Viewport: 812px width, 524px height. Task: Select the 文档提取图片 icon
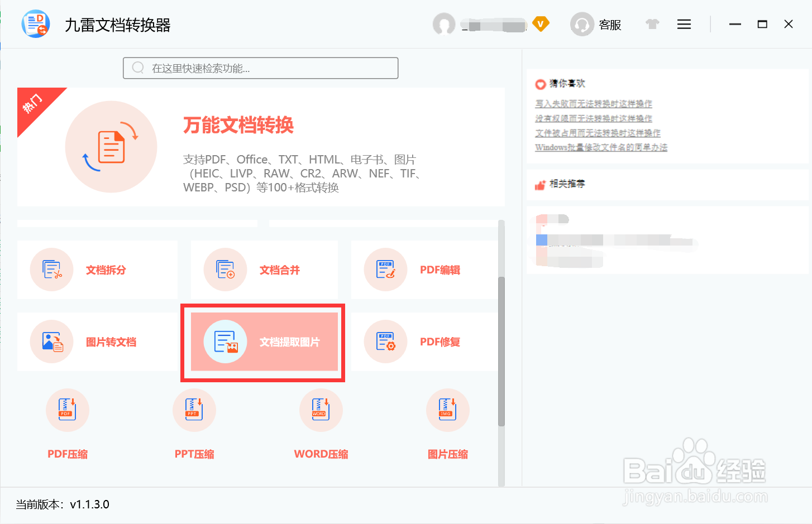pyautogui.click(x=226, y=342)
